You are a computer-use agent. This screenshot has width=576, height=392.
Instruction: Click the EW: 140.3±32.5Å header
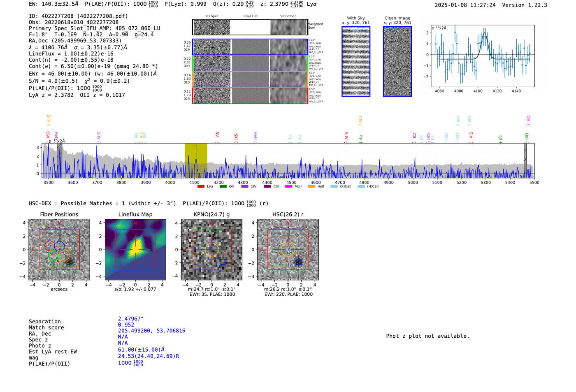[x=53, y=4]
